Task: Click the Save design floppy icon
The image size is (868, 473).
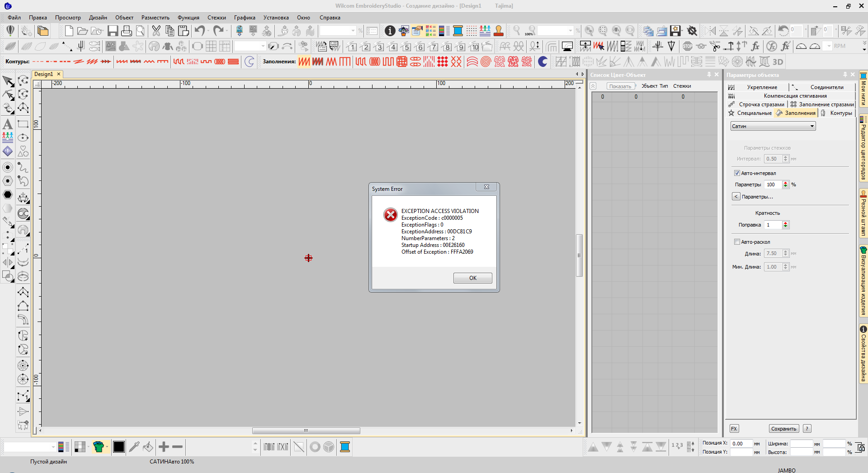Action: (113, 31)
